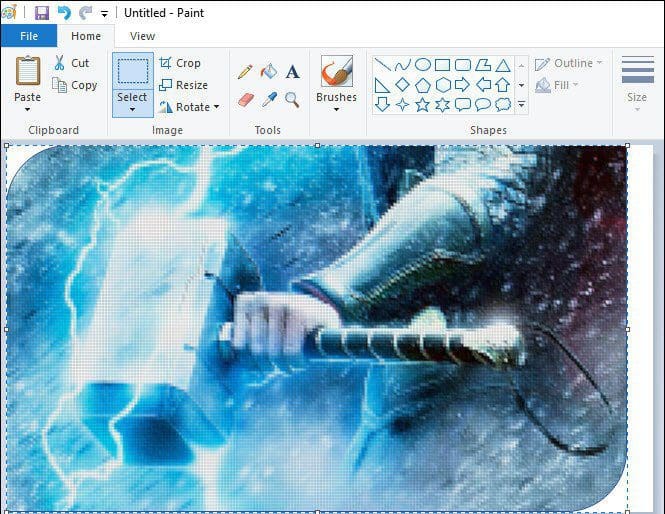Pick the Rectangle shape
665x514 pixels.
coord(442,65)
